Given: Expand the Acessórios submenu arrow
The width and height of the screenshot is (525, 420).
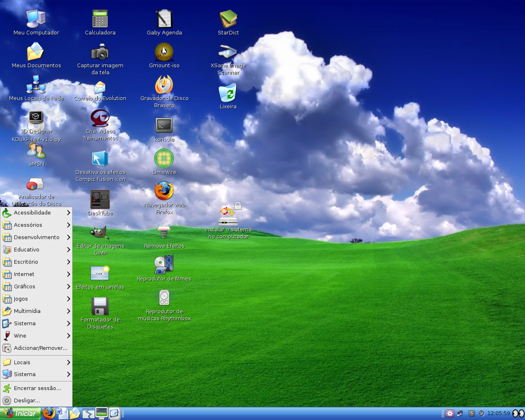Looking at the screenshot, I should click(x=68, y=225).
